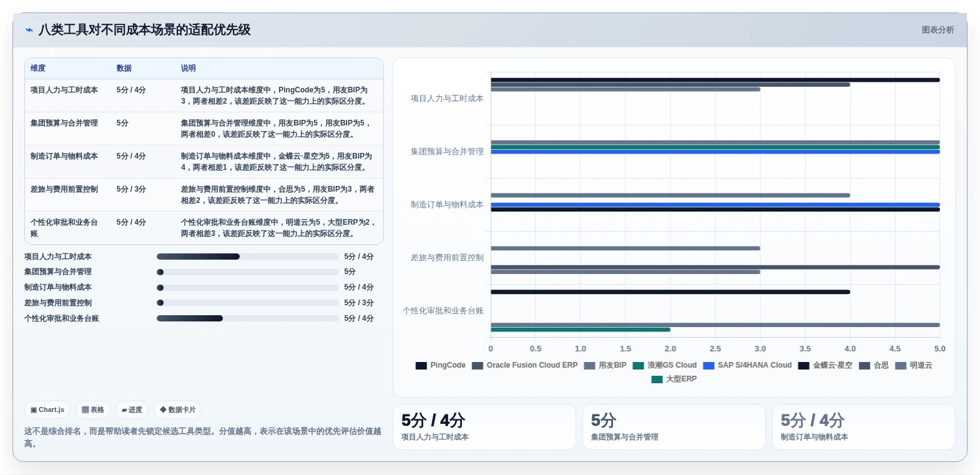Click the 数据 column header
The width and height of the screenshot is (980, 475).
tap(124, 68)
